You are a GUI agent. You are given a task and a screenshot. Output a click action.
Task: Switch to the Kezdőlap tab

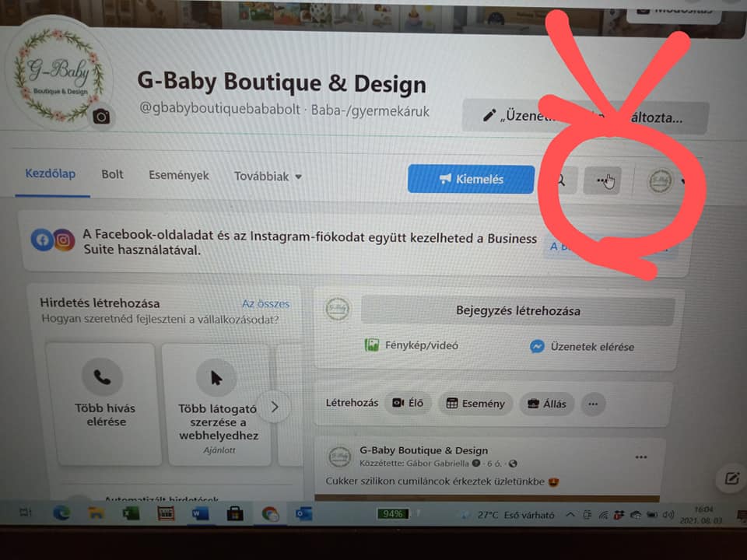51,173
